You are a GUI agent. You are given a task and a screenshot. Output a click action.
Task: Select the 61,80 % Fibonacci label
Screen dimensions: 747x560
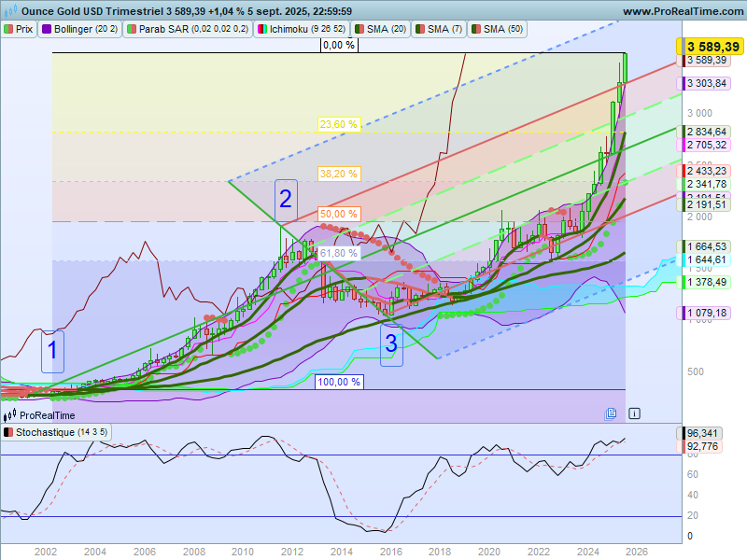tap(339, 253)
